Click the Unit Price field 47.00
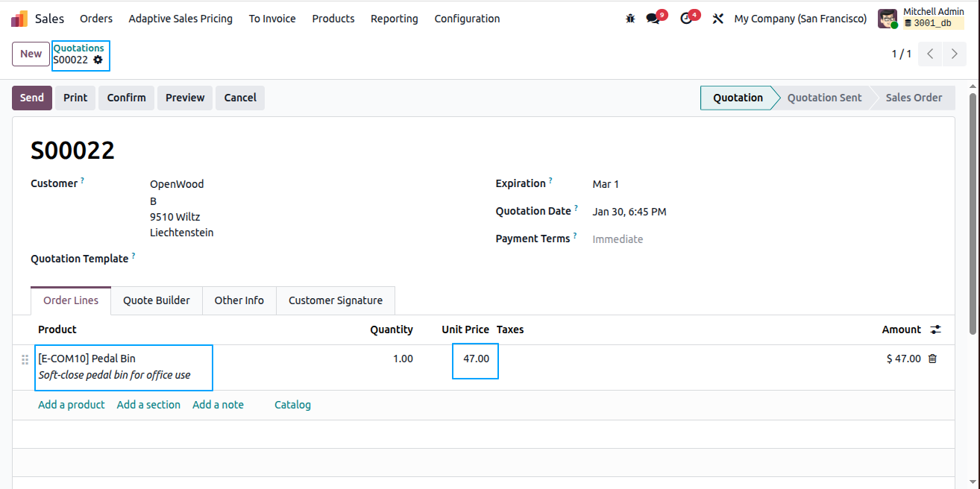This screenshot has height=489, width=980. tap(476, 359)
